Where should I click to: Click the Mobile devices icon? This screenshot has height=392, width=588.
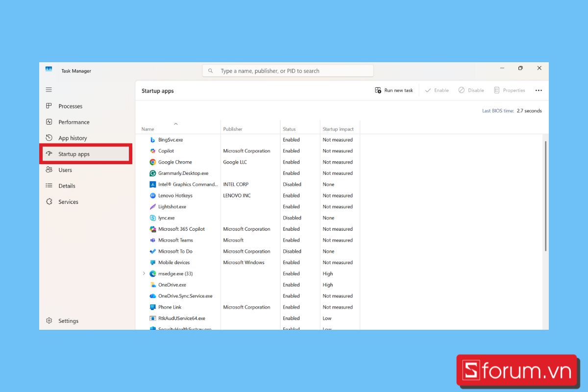tap(153, 263)
